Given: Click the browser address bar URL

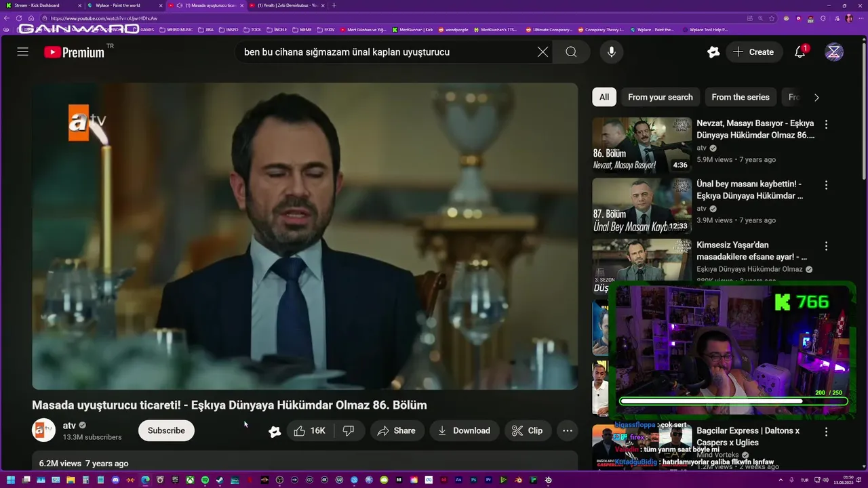Looking at the screenshot, I should pos(104,18).
